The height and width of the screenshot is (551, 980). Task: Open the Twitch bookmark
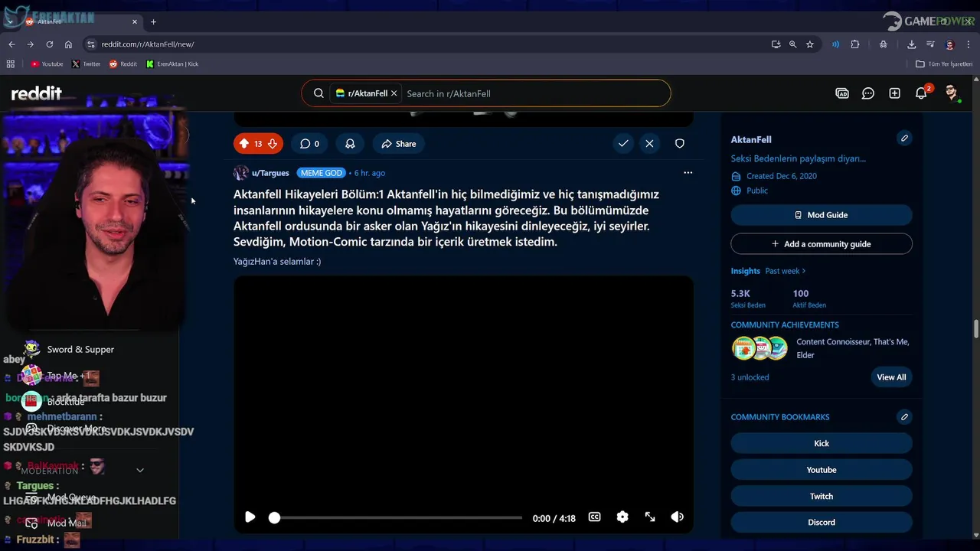point(822,496)
